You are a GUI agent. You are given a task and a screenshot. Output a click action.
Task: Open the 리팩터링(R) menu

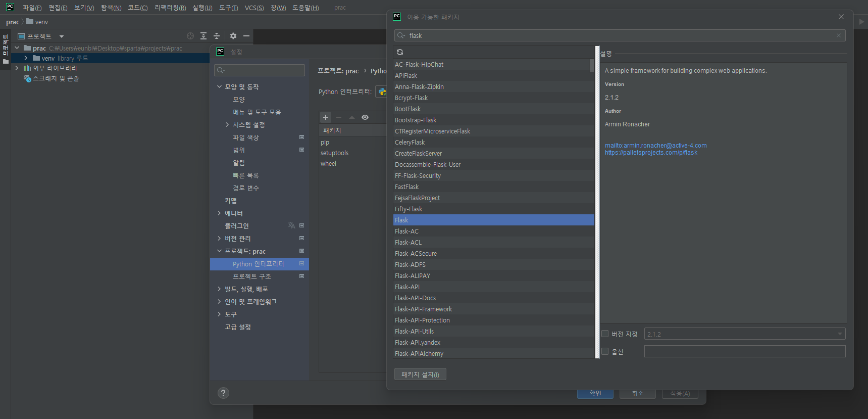(170, 8)
